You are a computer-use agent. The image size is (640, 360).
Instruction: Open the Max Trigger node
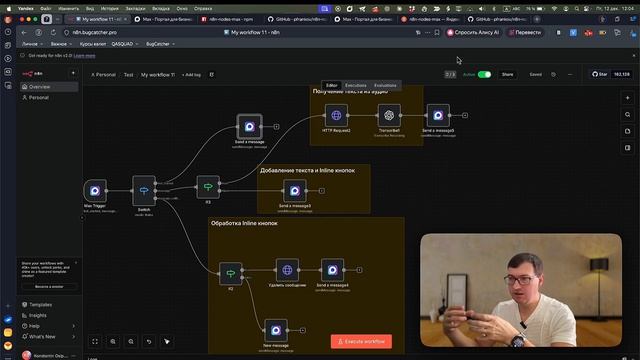click(95, 191)
